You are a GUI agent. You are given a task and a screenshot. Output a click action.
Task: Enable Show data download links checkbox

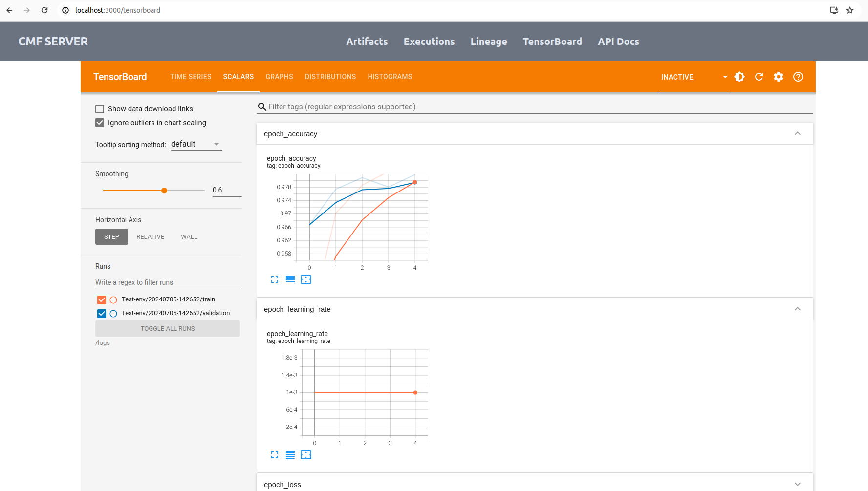click(100, 109)
